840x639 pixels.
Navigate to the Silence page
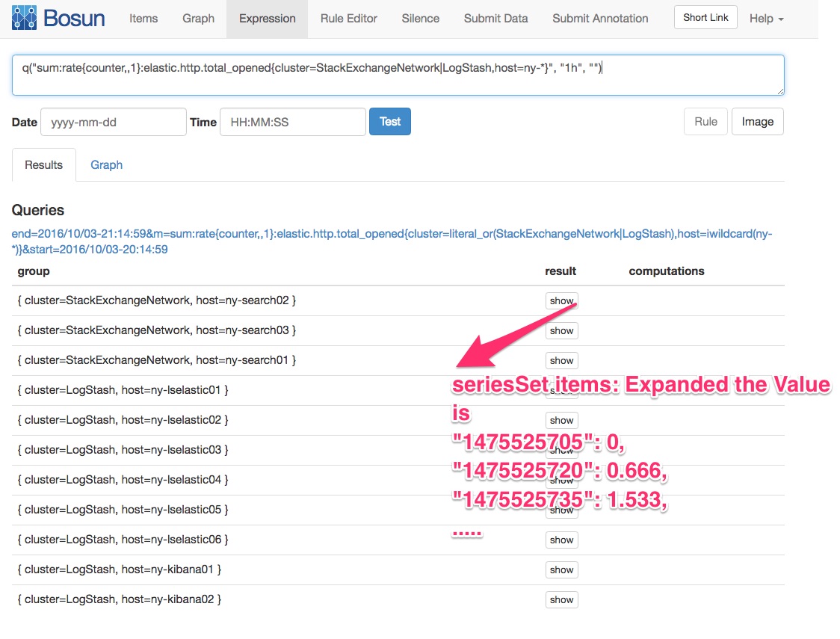pyautogui.click(x=420, y=19)
